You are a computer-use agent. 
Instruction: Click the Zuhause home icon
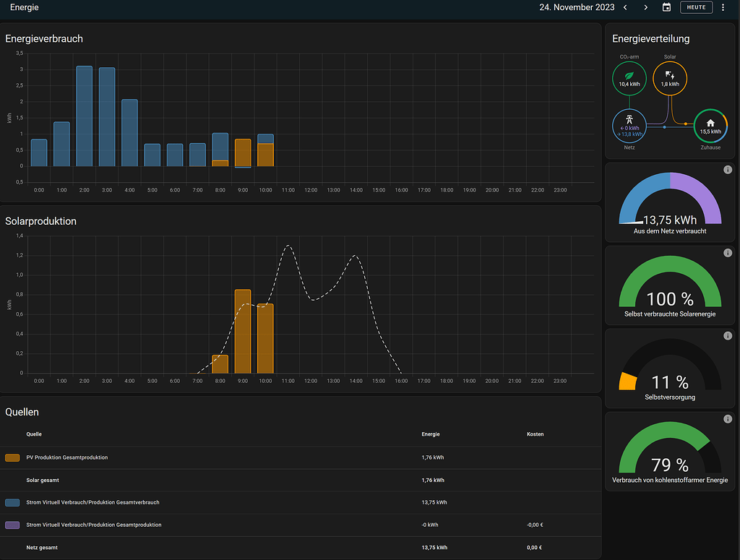coord(710,126)
